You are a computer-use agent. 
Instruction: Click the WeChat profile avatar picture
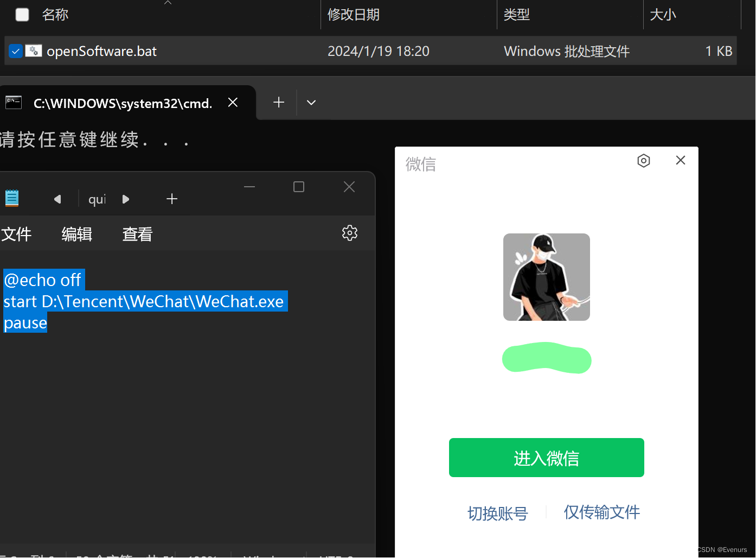(x=547, y=277)
